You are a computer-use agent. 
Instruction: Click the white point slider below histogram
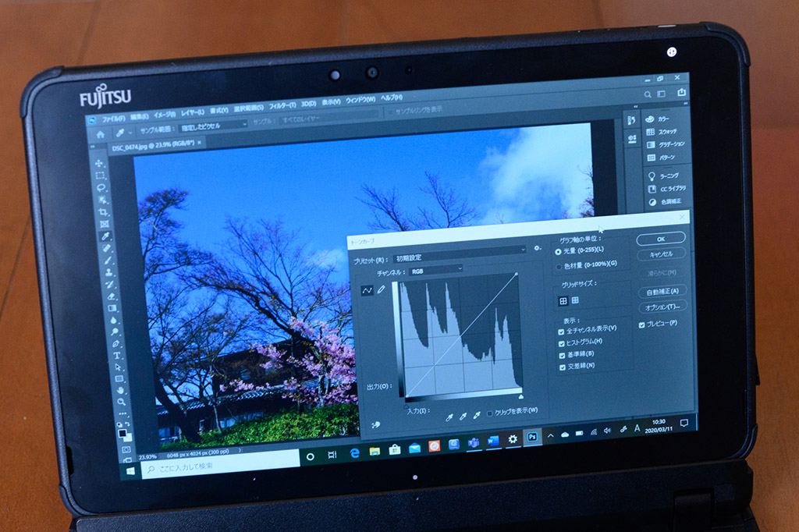[521, 397]
